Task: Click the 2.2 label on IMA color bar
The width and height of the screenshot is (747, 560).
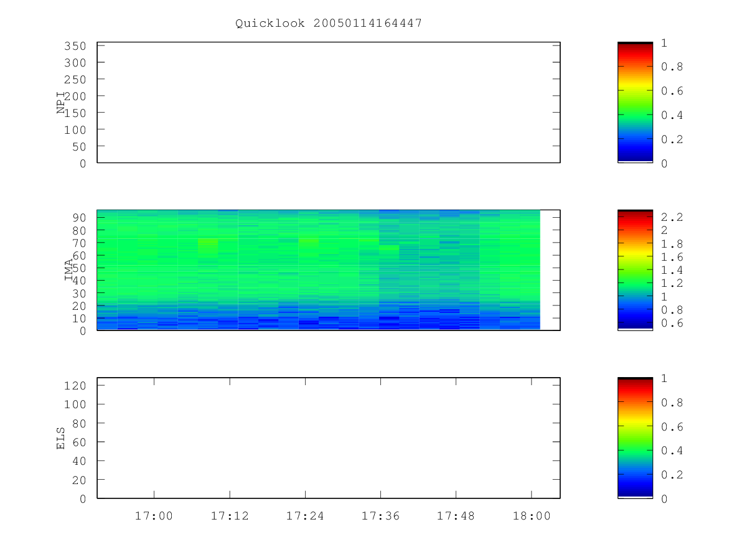Action: (x=671, y=217)
